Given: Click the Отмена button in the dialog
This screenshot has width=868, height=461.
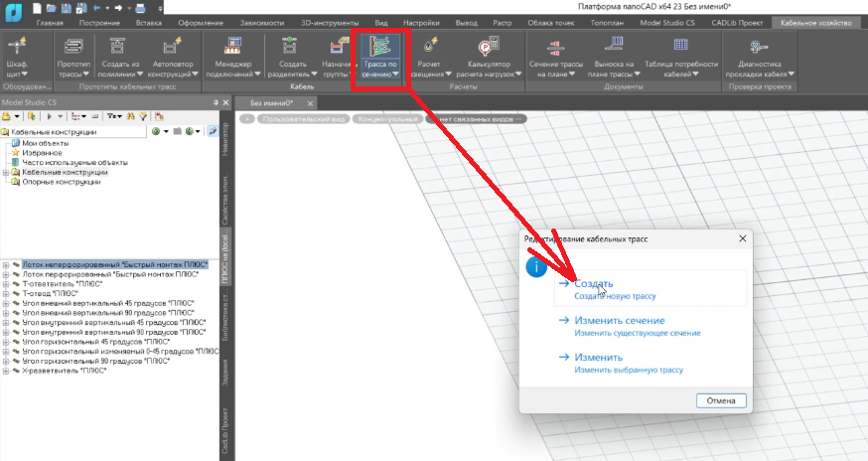Looking at the screenshot, I should (x=721, y=400).
